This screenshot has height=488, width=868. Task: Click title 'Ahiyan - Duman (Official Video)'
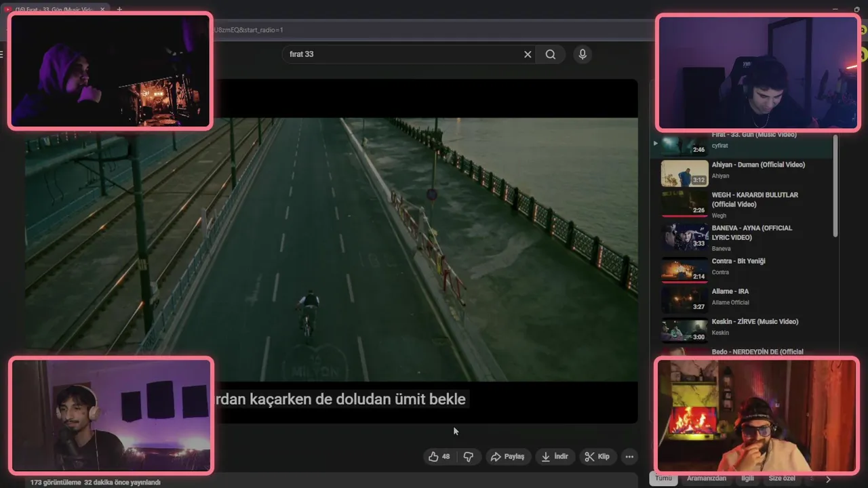pyautogui.click(x=758, y=165)
